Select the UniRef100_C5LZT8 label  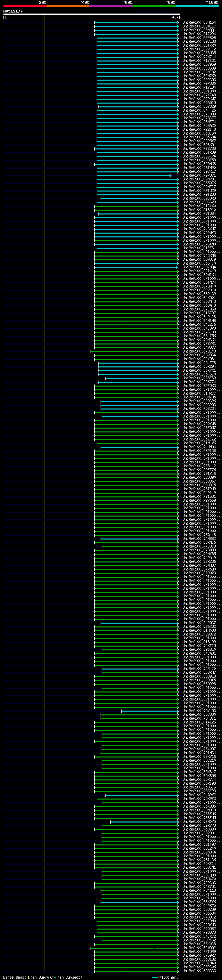[x=199, y=363]
